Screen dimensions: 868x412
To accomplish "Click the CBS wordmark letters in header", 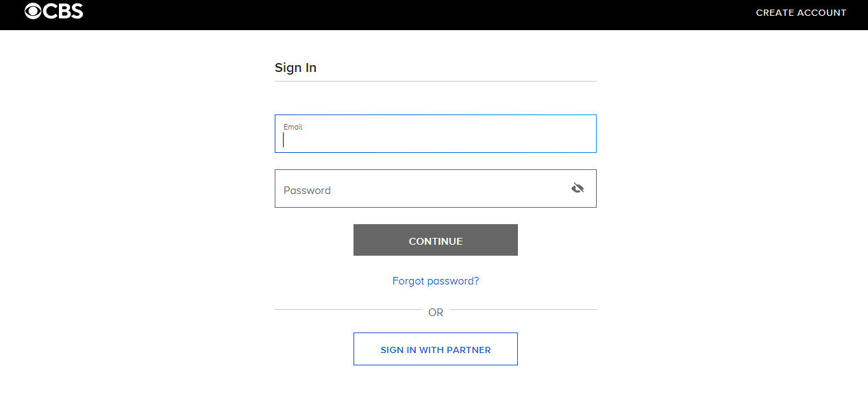I will tap(63, 11).
